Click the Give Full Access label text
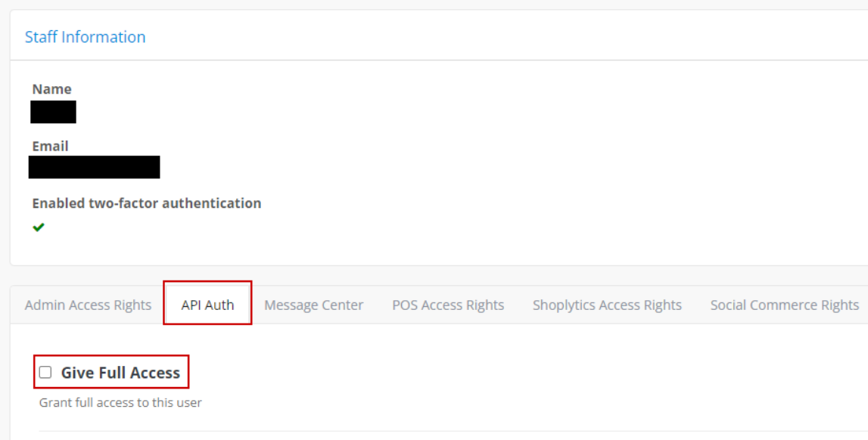 point(120,373)
